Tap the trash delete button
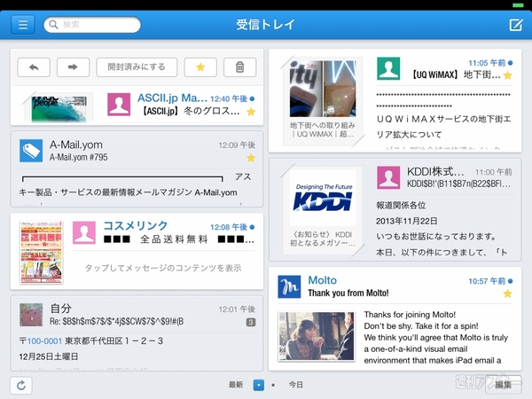 click(x=240, y=67)
